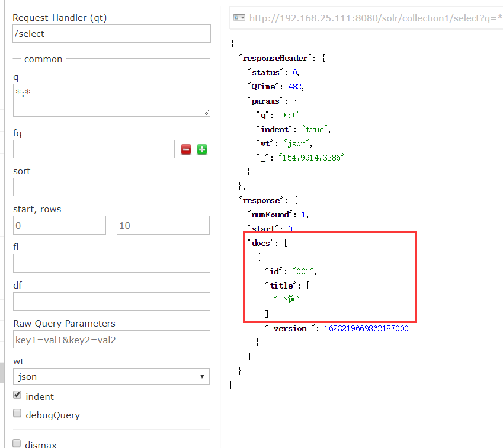
Task: Click the QTime value 482
Action: [x=294, y=87]
